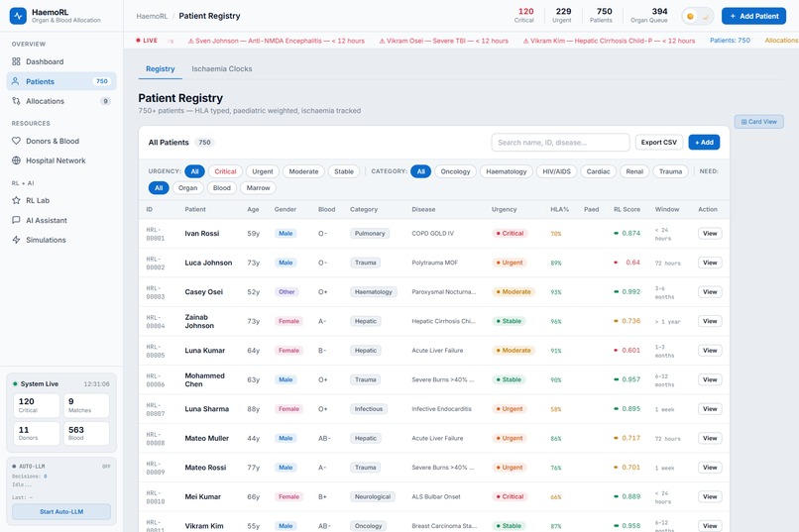Viewport: 799px width, 532px height.
Task: Click Ivan Rossi's Critical urgency badge
Action: [510, 234]
